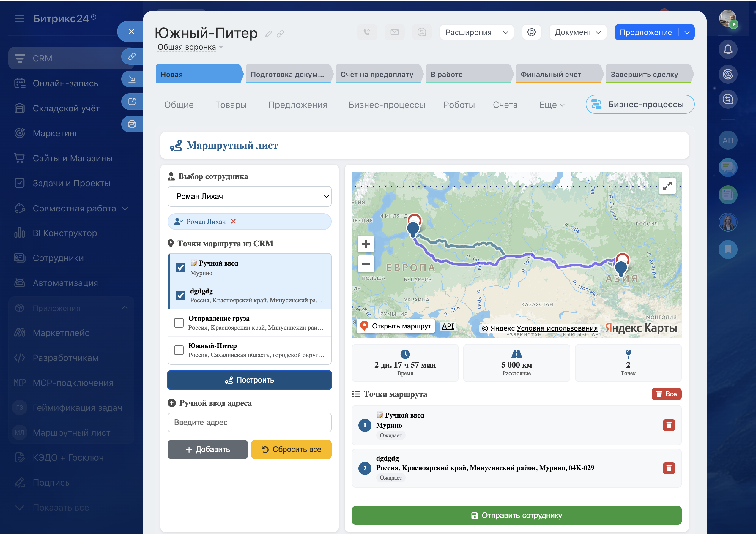Check the Южный-Питер route point checkbox
This screenshot has width=756, height=534.
[179, 350]
